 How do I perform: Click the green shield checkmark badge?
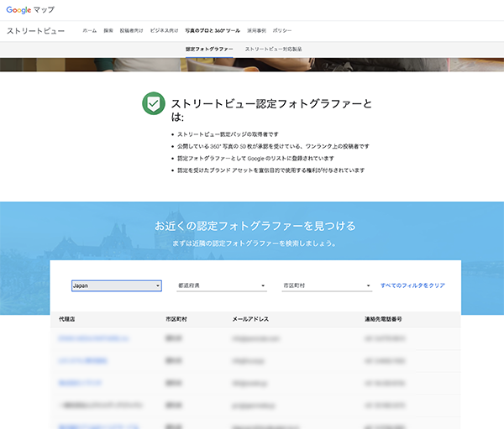[x=154, y=103]
